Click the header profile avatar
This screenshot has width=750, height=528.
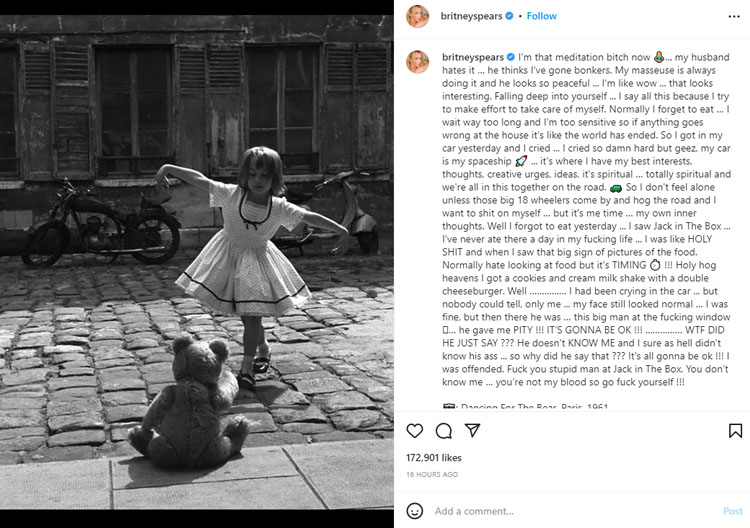coord(417,16)
